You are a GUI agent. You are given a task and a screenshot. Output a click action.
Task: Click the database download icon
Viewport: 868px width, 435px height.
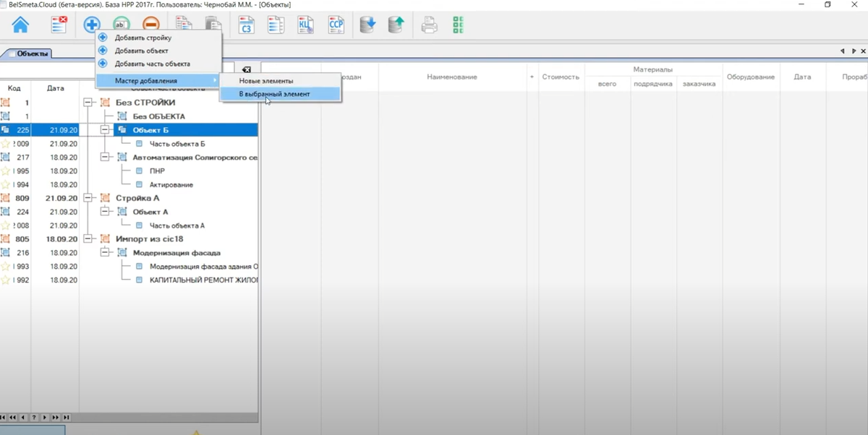368,25
